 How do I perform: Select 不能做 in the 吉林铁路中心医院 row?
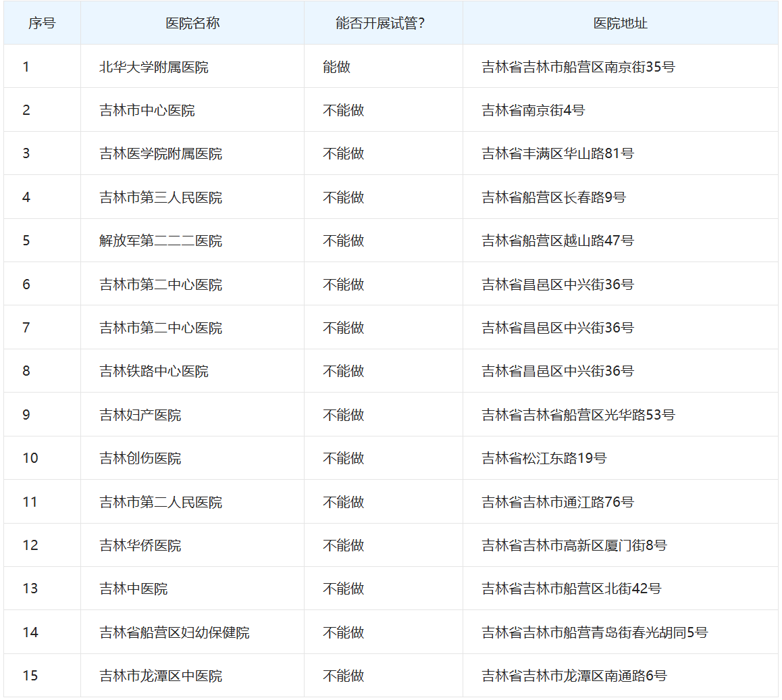pos(344,371)
